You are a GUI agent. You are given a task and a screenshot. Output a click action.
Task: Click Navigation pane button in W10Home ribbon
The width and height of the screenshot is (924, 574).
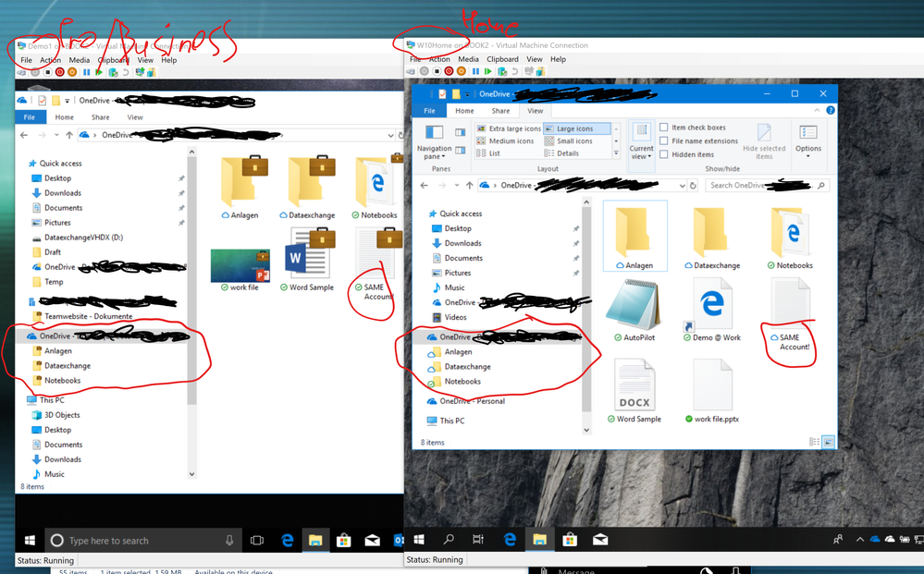pos(435,142)
